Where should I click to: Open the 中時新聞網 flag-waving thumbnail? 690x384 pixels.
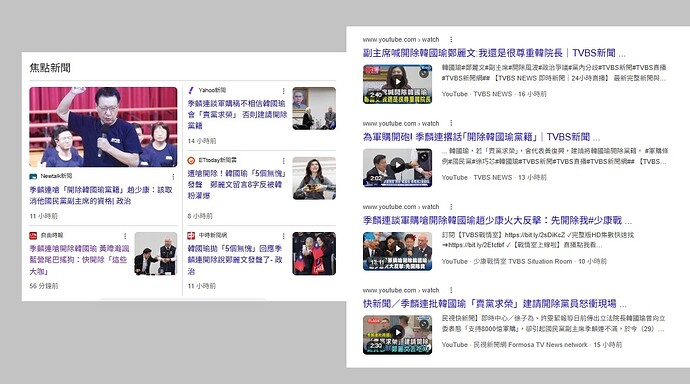click(x=314, y=254)
